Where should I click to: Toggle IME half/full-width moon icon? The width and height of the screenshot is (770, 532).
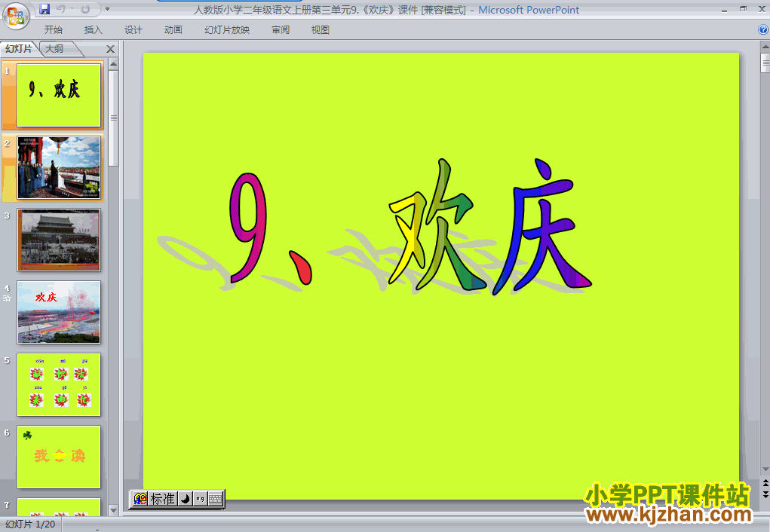185,499
